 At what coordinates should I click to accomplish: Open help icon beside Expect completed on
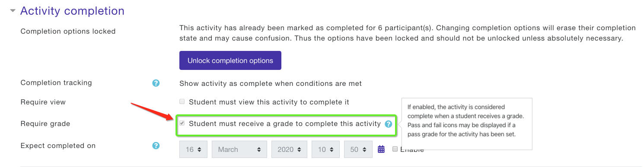tap(156, 146)
